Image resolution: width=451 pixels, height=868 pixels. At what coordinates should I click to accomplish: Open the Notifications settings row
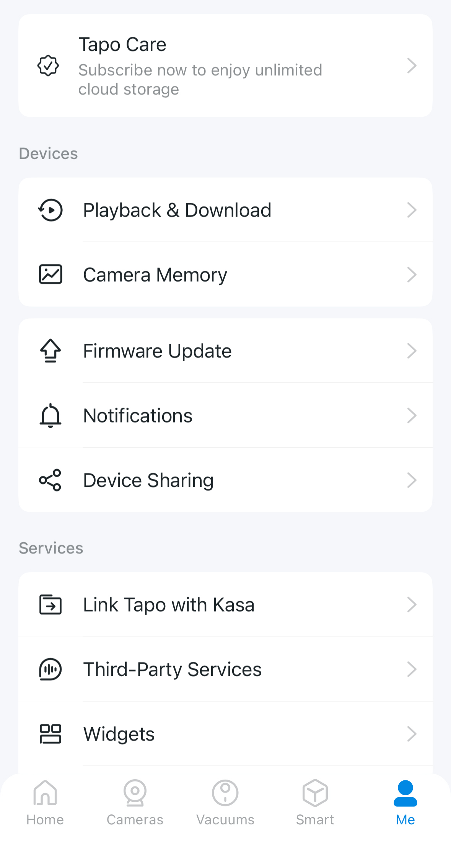225,415
